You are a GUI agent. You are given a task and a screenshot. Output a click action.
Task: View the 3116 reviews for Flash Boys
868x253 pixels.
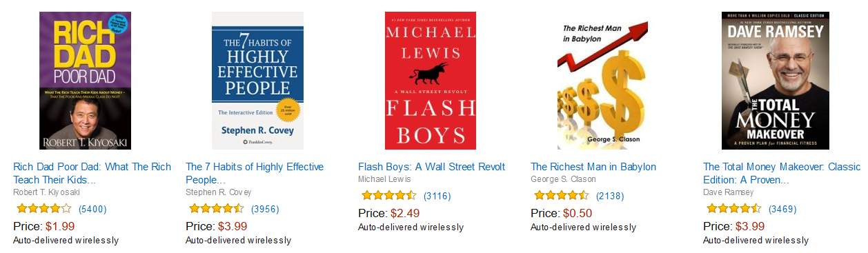tap(437, 196)
